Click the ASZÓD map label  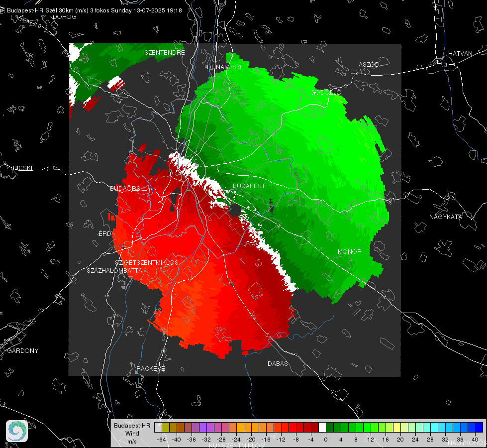369,64
